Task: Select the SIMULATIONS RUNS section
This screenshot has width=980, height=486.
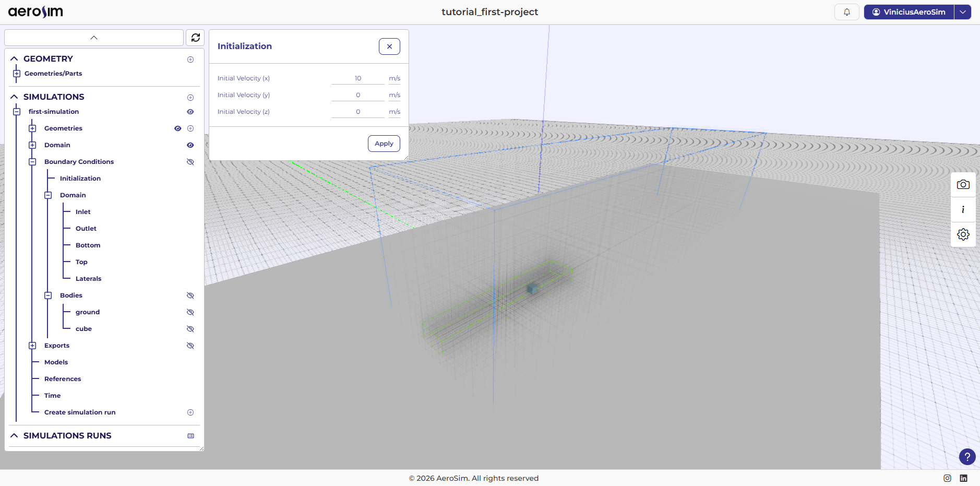Action: point(66,435)
